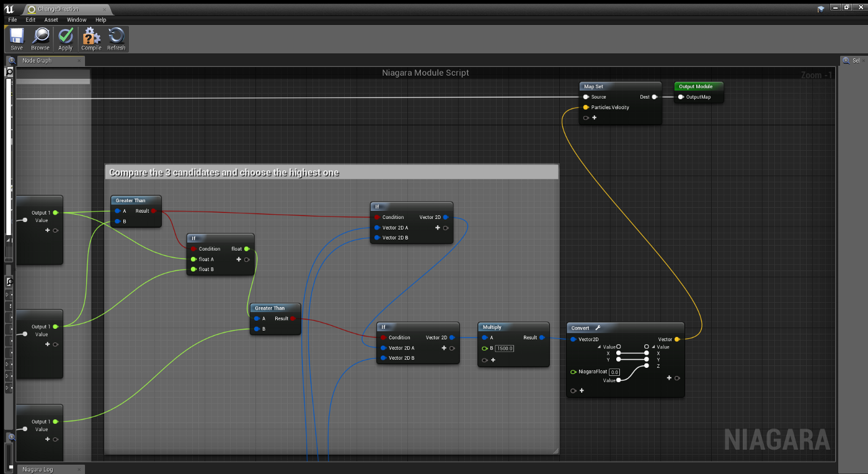Viewport: 868px width, 474px height.
Task: Select the comment box header about 3 candidates
Action: coord(332,172)
